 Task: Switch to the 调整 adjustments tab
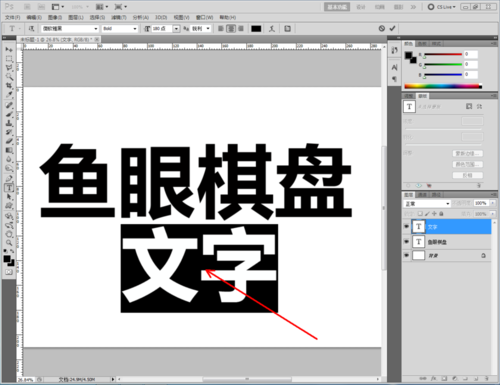pyautogui.click(x=408, y=96)
